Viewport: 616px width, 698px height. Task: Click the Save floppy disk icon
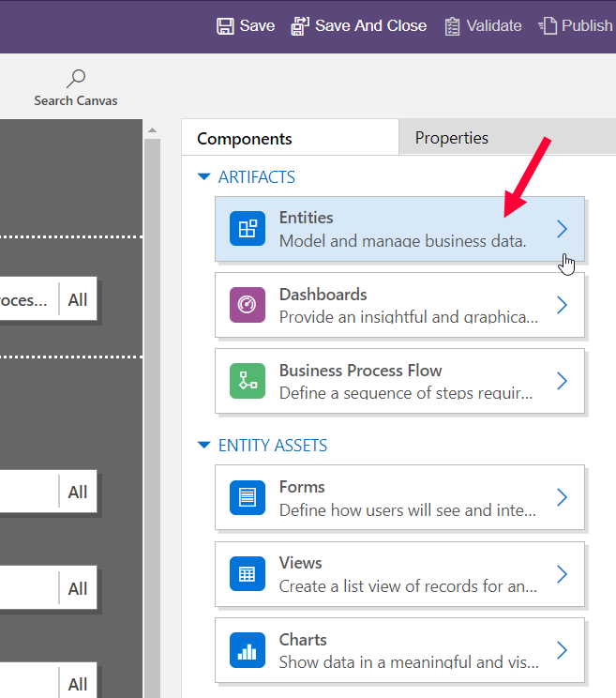pos(226,26)
